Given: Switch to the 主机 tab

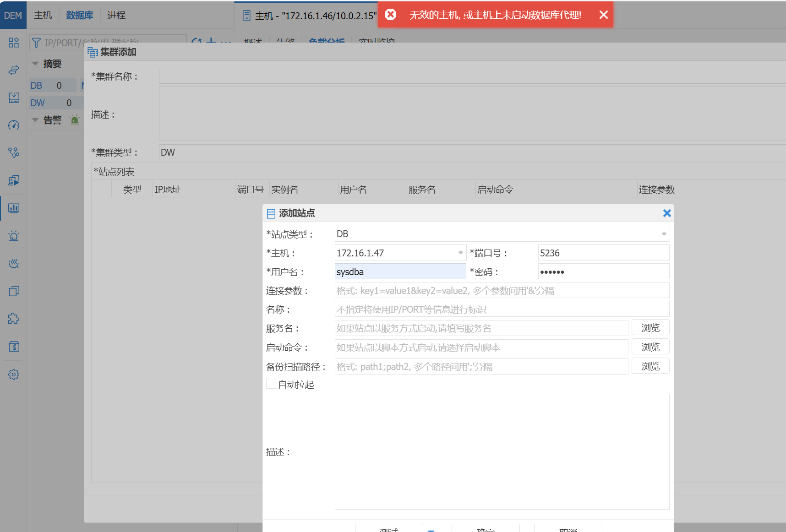Looking at the screenshot, I should (x=43, y=15).
